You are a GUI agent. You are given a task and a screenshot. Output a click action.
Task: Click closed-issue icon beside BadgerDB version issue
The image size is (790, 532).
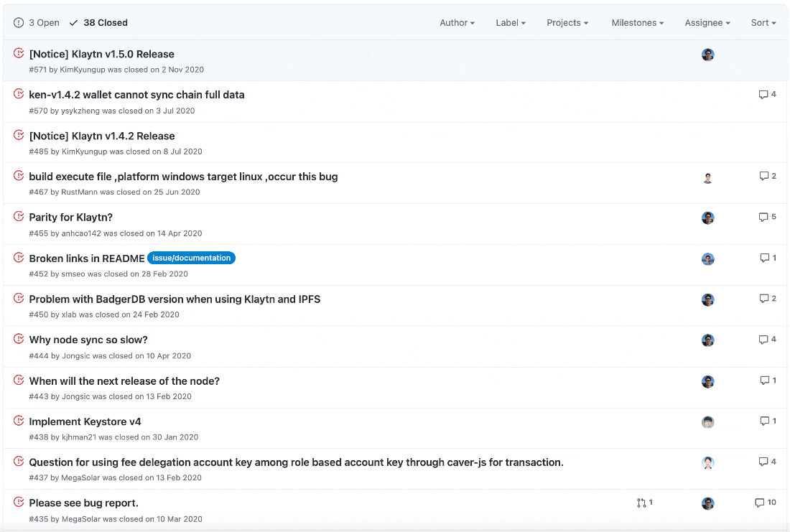point(19,298)
